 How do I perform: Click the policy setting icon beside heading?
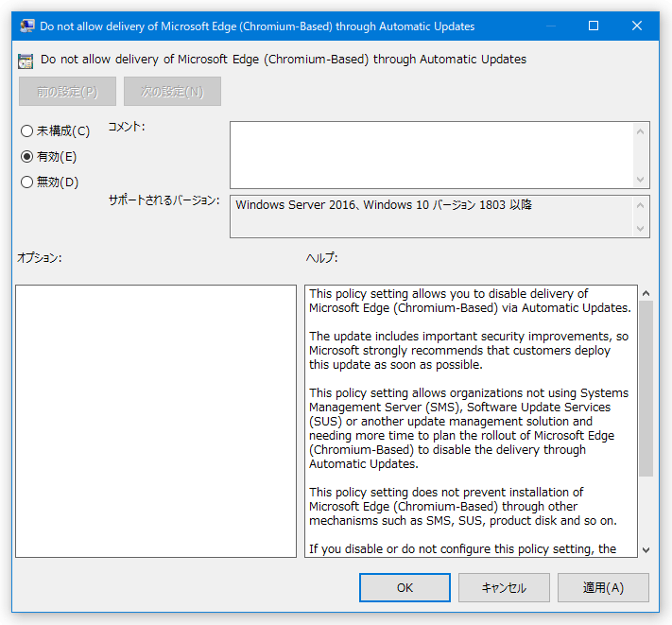tap(26, 61)
